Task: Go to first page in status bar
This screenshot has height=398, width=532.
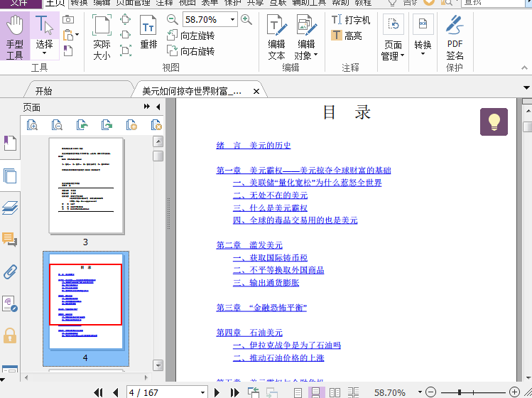Action: coord(98,392)
